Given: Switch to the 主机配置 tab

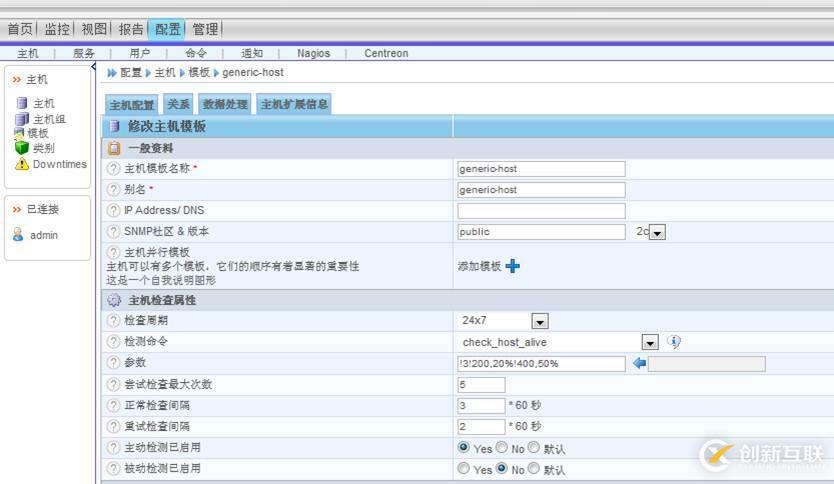Looking at the screenshot, I should [131, 104].
